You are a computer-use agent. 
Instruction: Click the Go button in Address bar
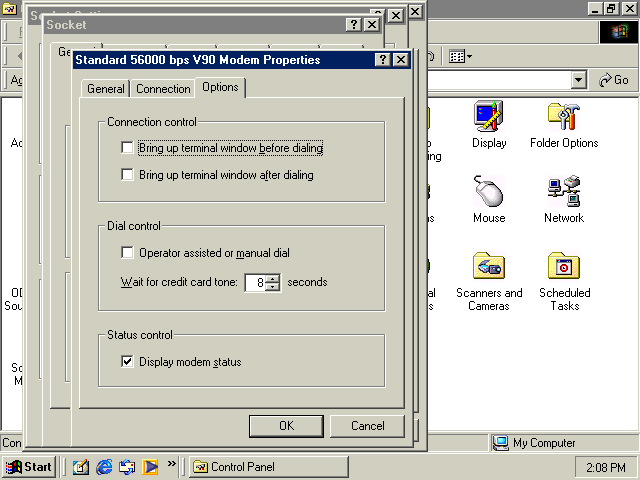pyautogui.click(x=614, y=80)
